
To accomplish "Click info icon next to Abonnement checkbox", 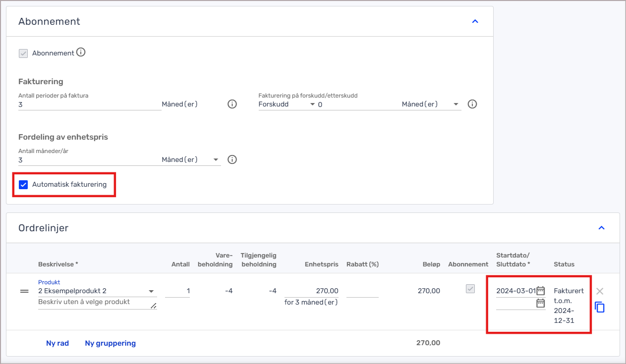I will [x=81, y=52].
